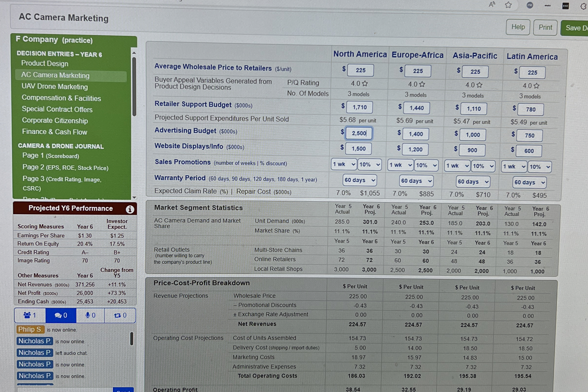Open Latin America promotion discount percent dropdown

tap(539, 167)
